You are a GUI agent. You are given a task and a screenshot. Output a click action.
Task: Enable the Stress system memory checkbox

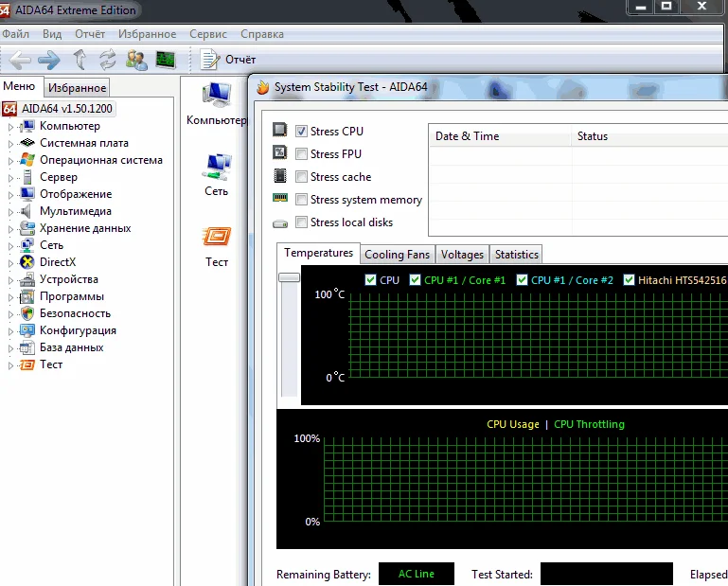click(x=301, y=199)
